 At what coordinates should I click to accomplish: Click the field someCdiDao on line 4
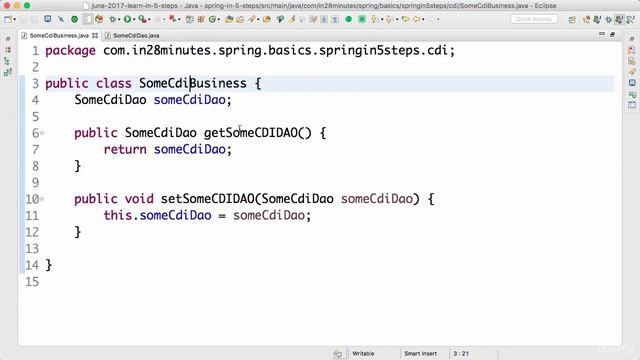point(189,100)
